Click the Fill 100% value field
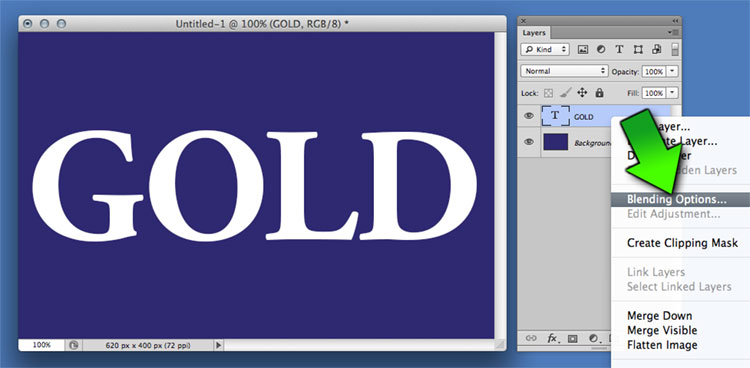 [653, 93]
